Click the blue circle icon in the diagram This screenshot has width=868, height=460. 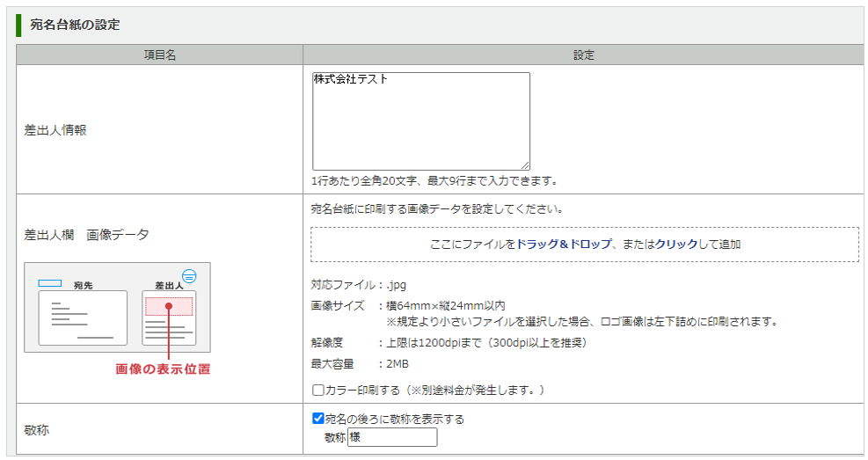point(188,275)
